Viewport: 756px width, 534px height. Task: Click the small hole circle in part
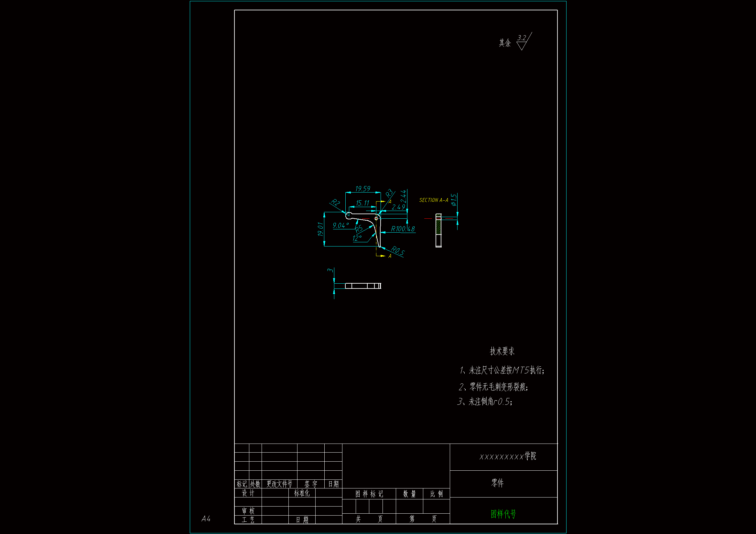click(376, 218)
